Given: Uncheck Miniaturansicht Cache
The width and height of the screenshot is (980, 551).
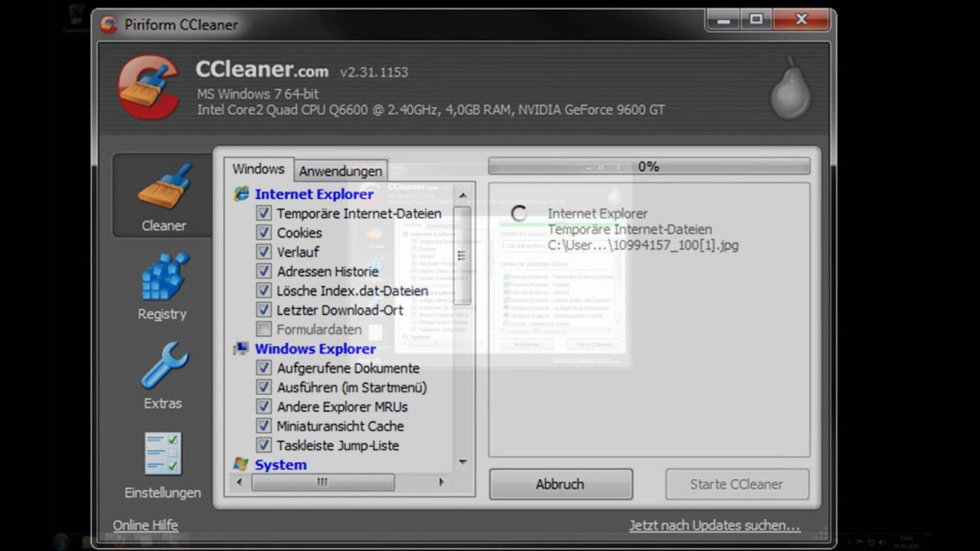Looking at the screenshot, I should (x=263, y=425).
